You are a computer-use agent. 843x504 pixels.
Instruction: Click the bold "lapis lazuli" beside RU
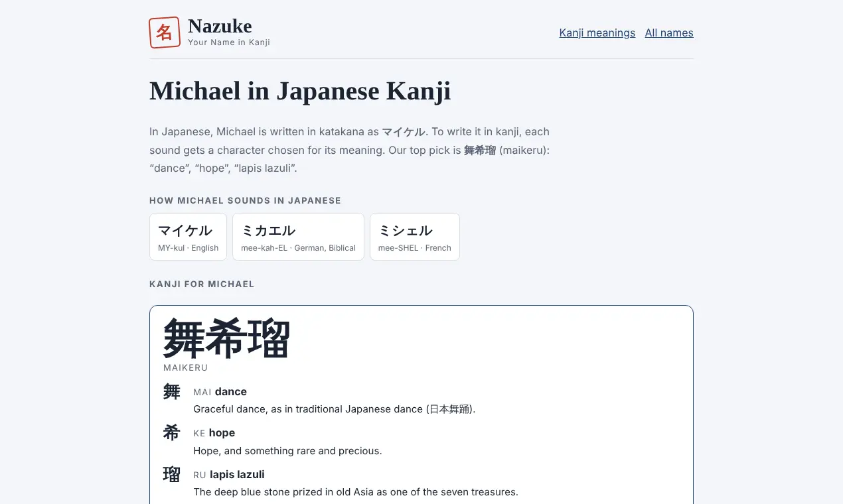(237, 475)
